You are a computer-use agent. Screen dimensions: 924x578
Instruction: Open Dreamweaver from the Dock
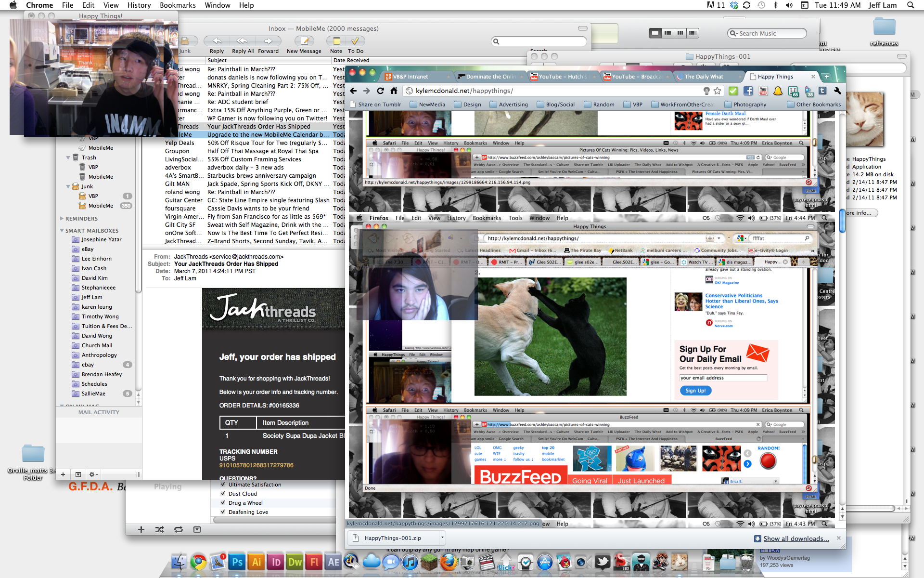[x=295, y=562]
